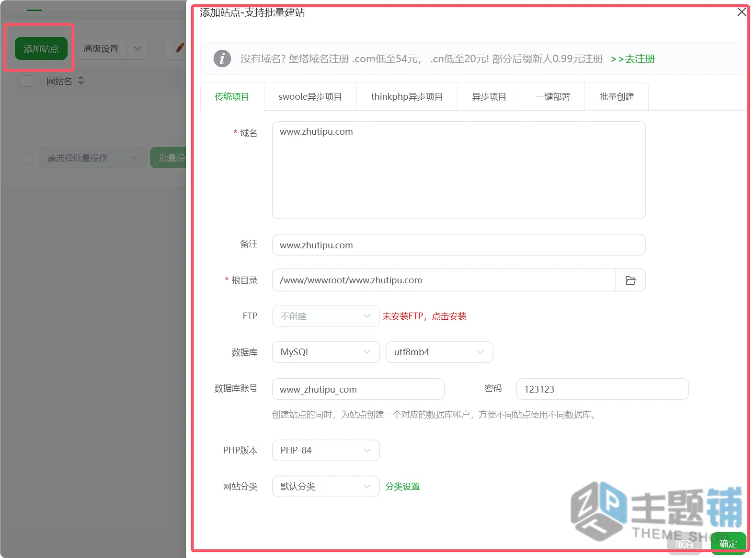
Task: Open the 分类设置 link
Action: click(402, 487)
